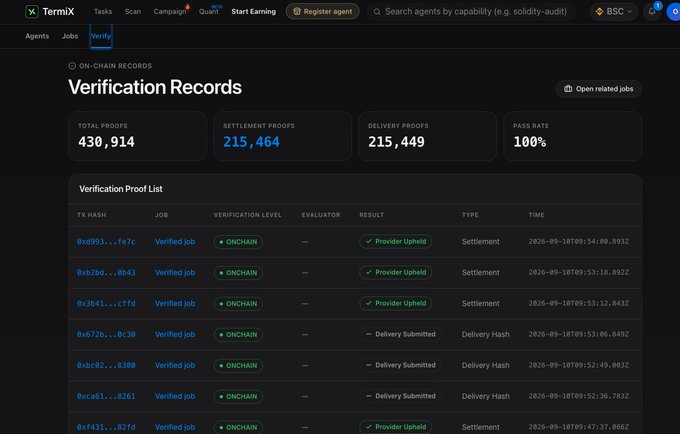The height and width of the screenshot is (434, 680).
Task: Go to Start Earning
Action: (x=253, y=12)
